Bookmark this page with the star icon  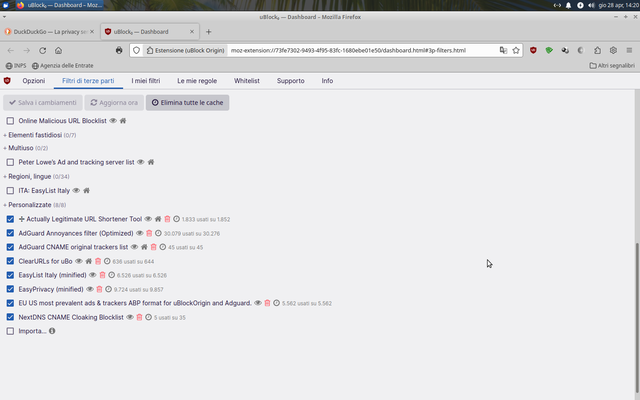(x=516, y=51)
